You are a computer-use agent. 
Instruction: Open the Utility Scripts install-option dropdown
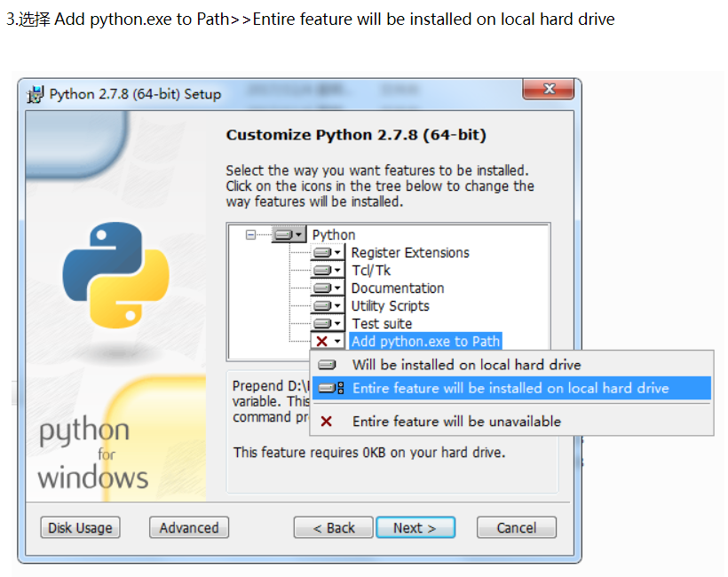point(328,305)
